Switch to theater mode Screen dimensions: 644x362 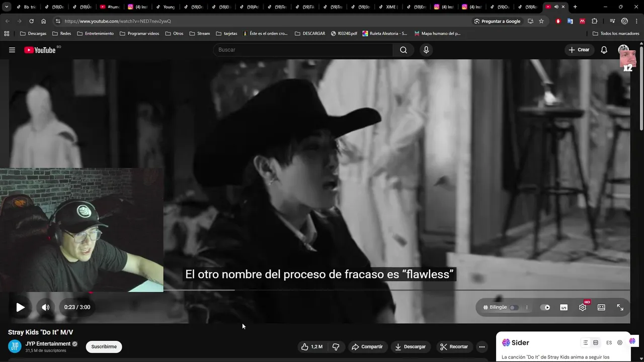pyautogui.click(x=601, y=307)
